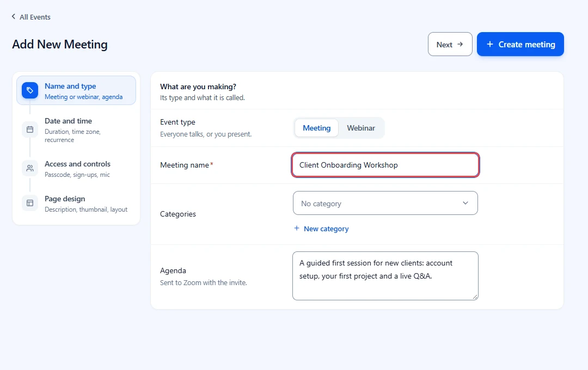Switch event type to Webinar
This screenshot has height=370, width=588.
click(x=361, y=128)
